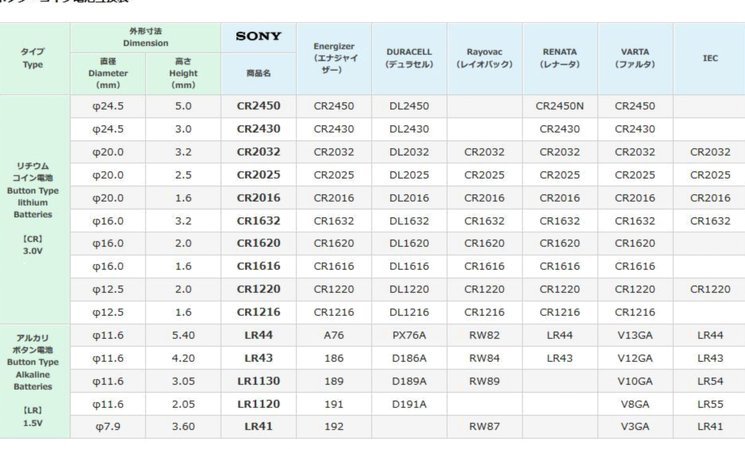Click the V13GA cell
Screen dimensions: 745x449
click(635, 335)
